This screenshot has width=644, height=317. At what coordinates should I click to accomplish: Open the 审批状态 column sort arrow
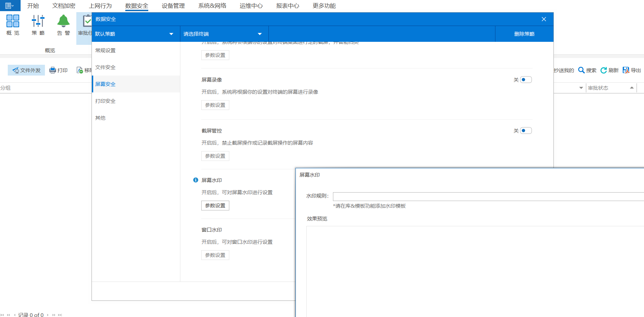(x=632, y=88)
